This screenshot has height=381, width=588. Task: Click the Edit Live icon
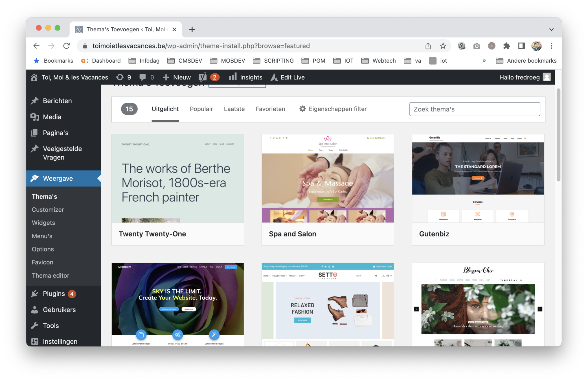pyautogui.click(x=274, y=77)
